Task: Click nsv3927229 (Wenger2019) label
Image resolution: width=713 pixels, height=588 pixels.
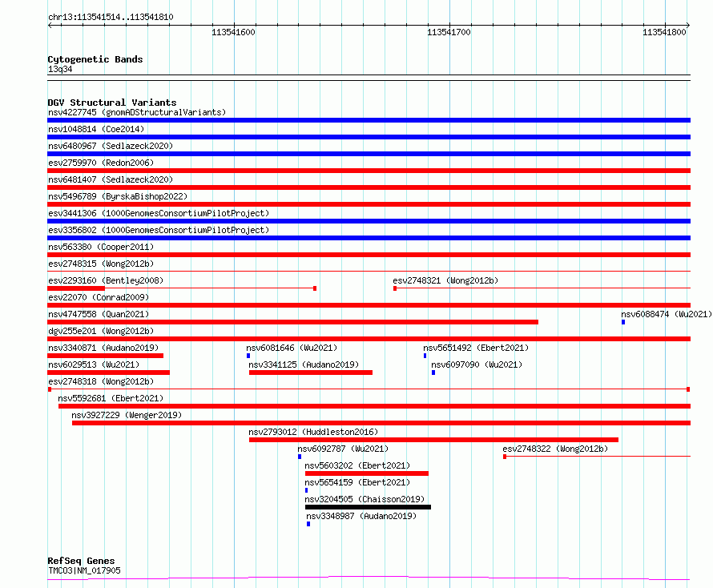Action: pos(127,415)
